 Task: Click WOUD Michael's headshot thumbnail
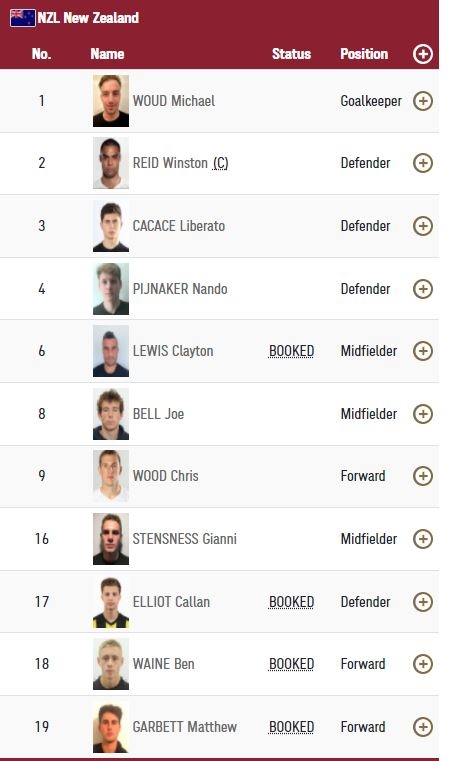coord(111,101)
